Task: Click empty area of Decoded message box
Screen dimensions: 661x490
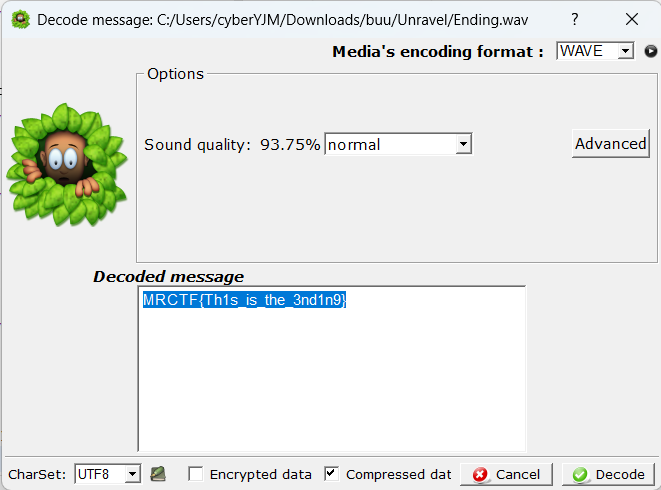Action: click(x=332, y=380)
